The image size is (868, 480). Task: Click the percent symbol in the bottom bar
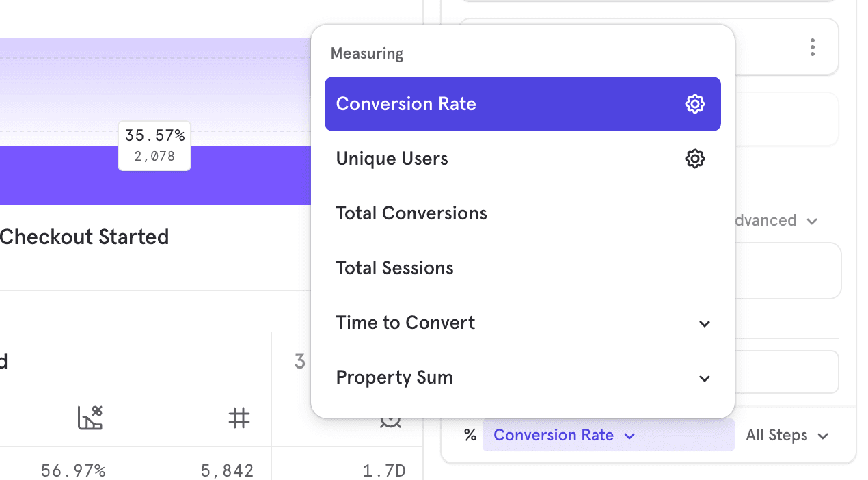pyautogui.click(x=470, y=436)
